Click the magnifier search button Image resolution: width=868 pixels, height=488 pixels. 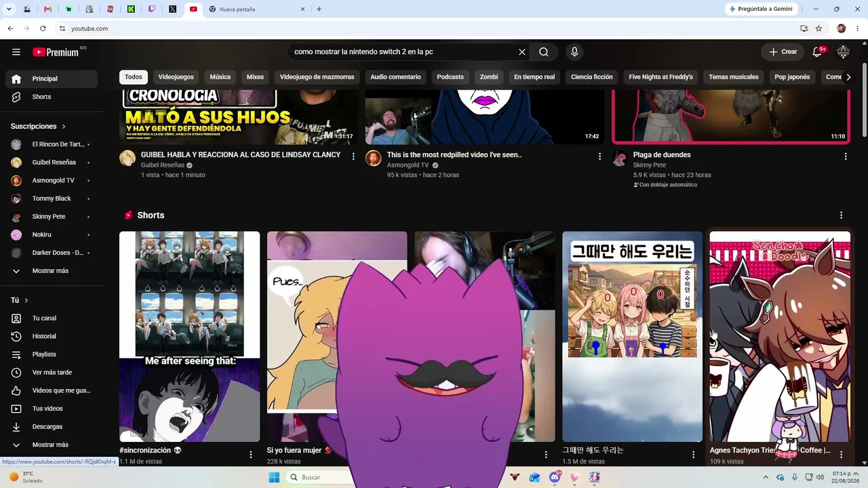coord(544,52)
